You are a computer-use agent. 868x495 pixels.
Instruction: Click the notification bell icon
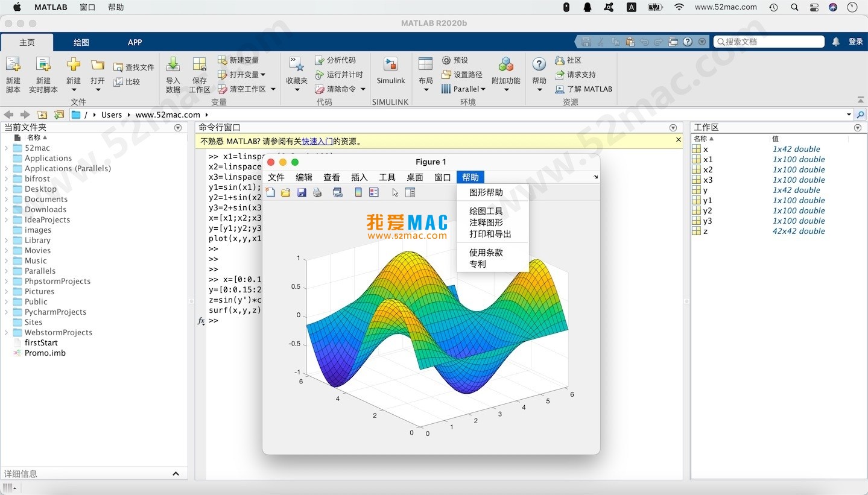click(836, 42)
